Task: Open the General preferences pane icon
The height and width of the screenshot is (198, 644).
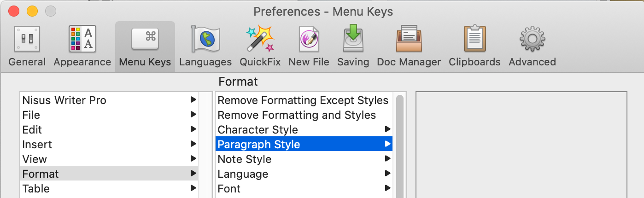Action: 27,39
